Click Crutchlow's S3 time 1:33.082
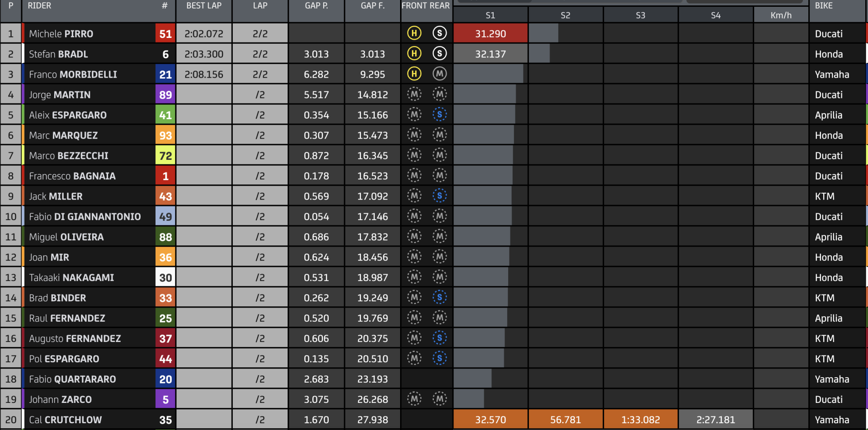Screen dimensions: 868x430 tap(641, 420)
